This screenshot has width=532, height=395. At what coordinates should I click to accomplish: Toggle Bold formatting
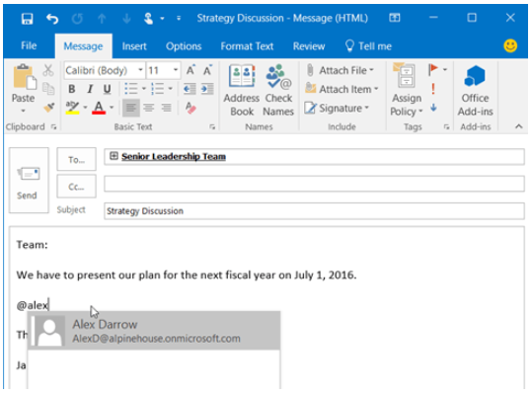(72, 89)
